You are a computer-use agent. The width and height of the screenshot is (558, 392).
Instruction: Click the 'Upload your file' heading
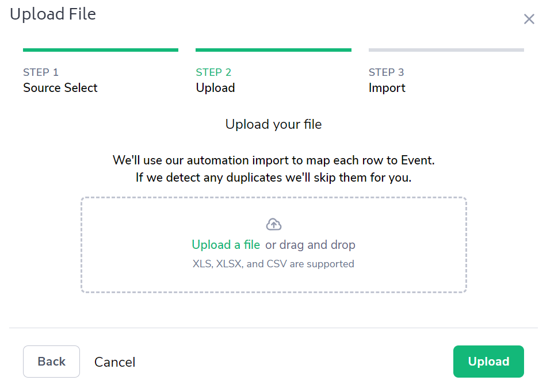pyautogui.click(x=273, y=124)
